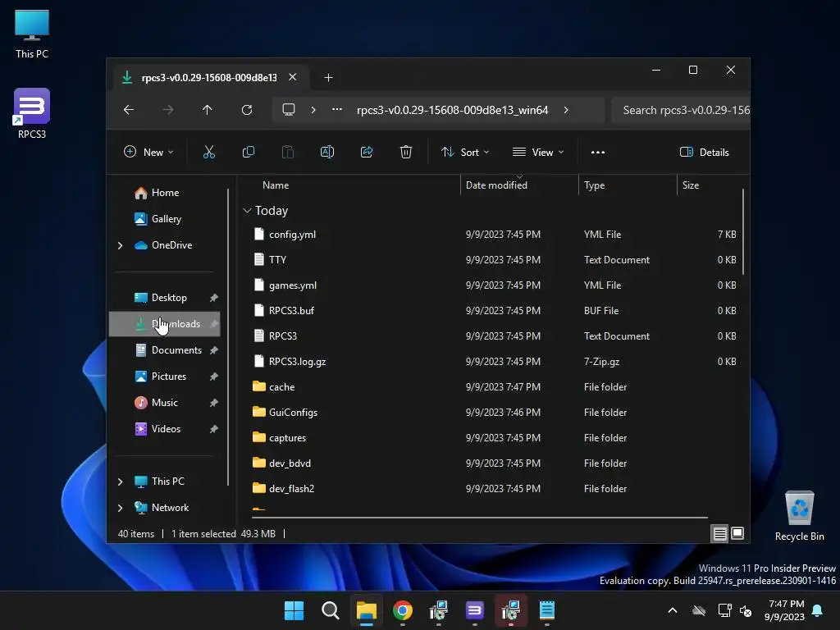The width and height of the screenshot is (840, 630).
Task: Select This PC desktop icon
Action: click(x=32, y=34)
